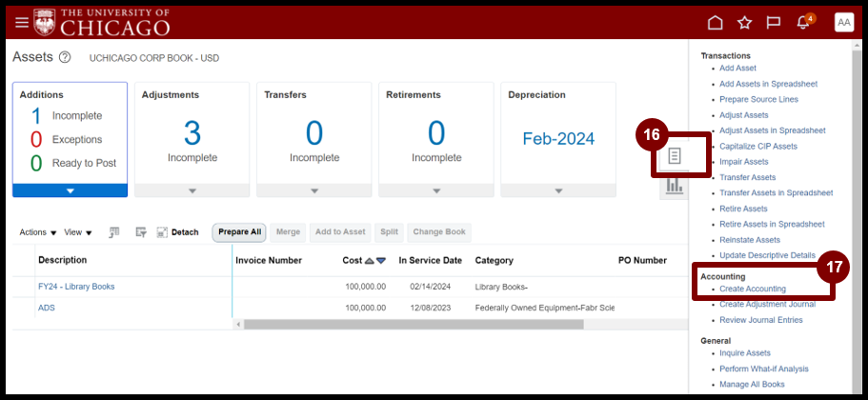
Task: Click the Invoice Number column header
Action: click(269, 260)
